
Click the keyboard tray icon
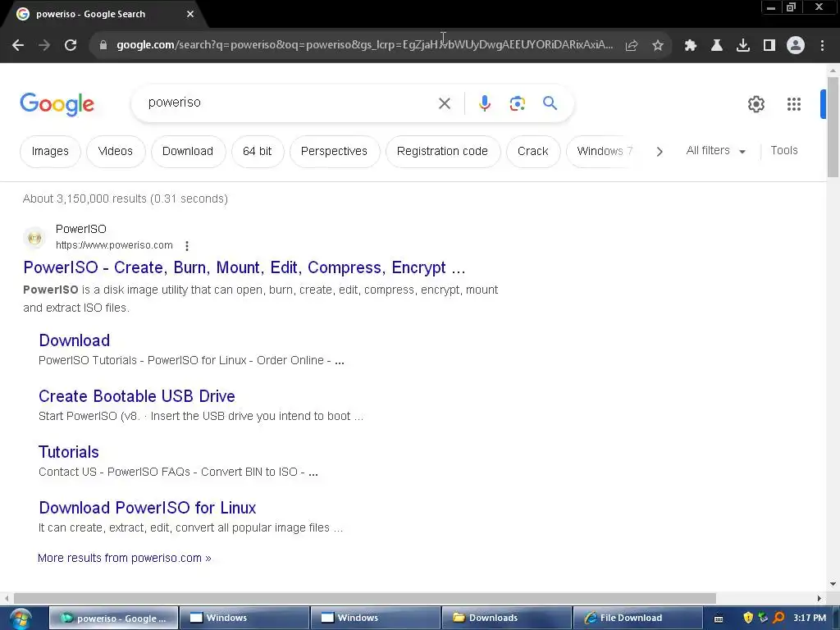(719, 619)
